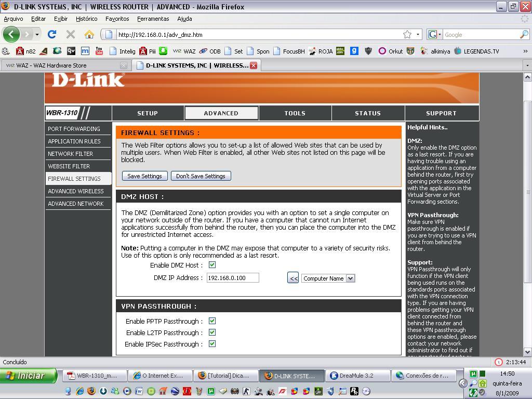Stop loading with the X icon
This screenshot has height=399, width=532.
pos(71,34)
